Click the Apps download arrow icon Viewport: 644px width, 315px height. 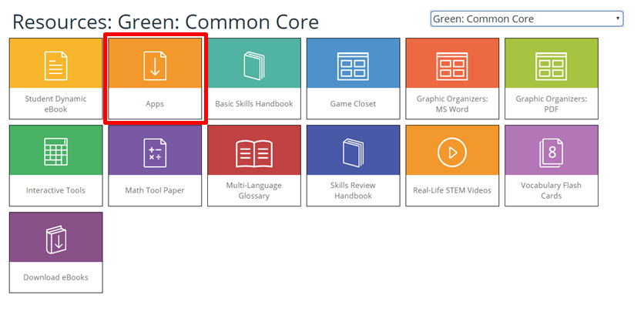click(155, 65)
